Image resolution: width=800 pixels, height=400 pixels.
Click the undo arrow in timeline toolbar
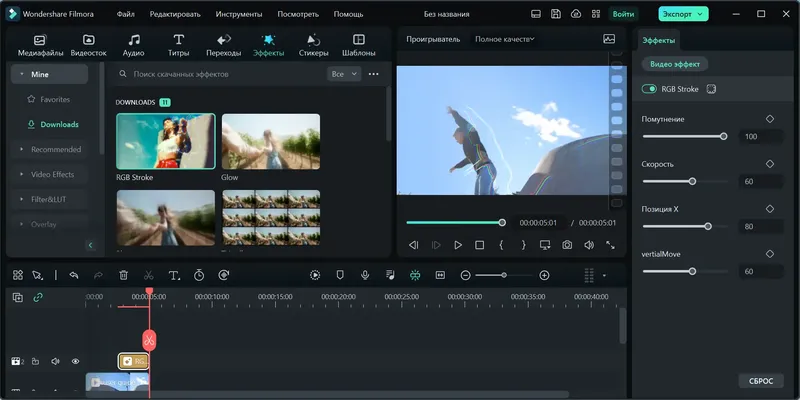tap(74, 275)
